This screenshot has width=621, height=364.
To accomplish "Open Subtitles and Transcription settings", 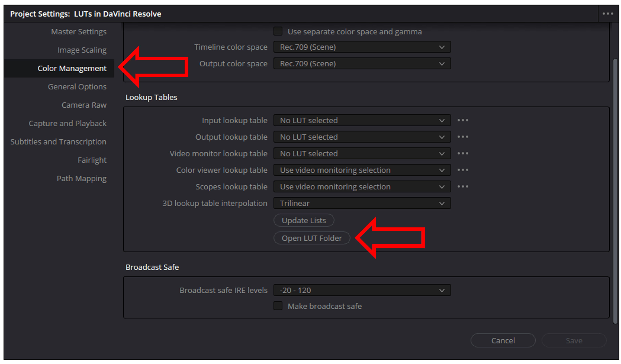I will pyautogui.click(x=58, y=142).
